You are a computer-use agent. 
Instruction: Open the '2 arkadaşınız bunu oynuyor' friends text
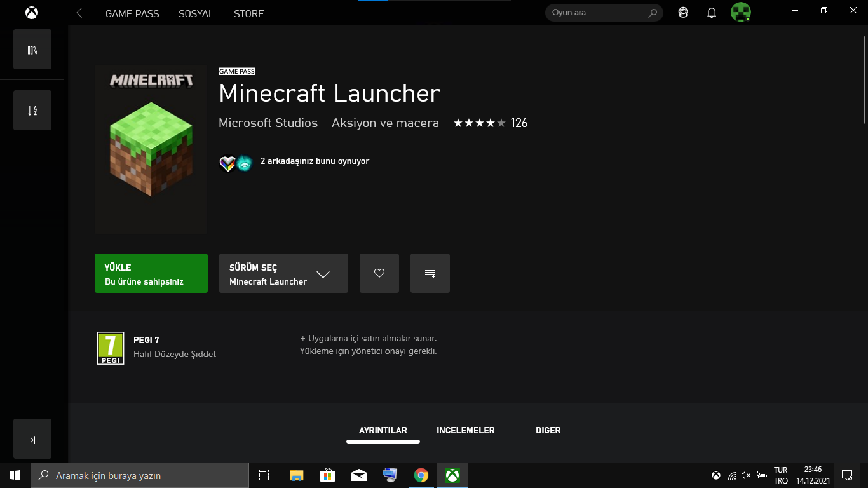pos(315,161)
